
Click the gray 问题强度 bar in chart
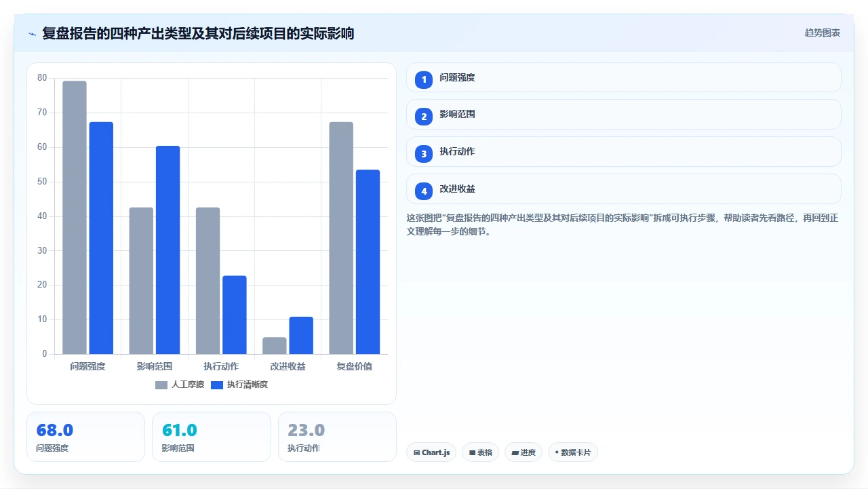pyautogui.click(x=75, y=218)
